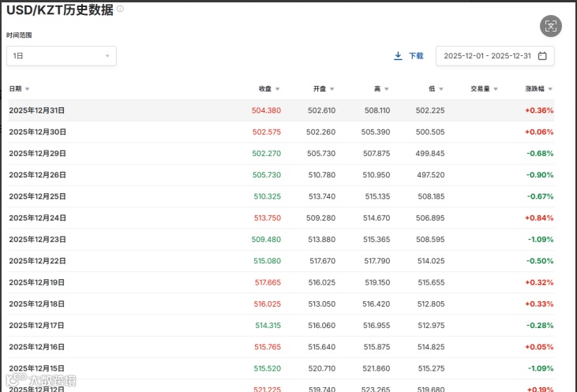The image size is (577, 392).
Task: Click the high value 519.150
Action: click(x=377, y=282)
